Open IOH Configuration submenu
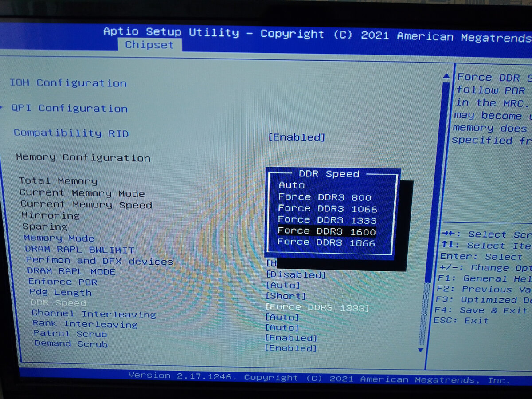 click(68, 83)
